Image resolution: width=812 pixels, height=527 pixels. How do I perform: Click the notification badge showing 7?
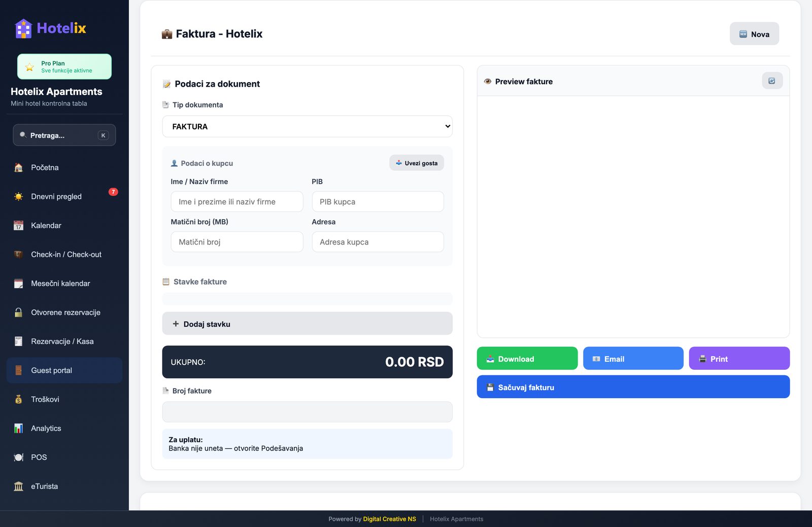[113, 192]
